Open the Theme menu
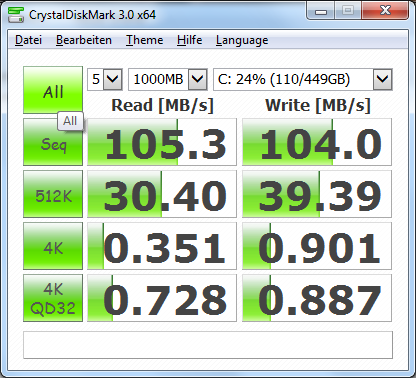The image size is (416, 378). pyautogui.click(x=144, y=40)
